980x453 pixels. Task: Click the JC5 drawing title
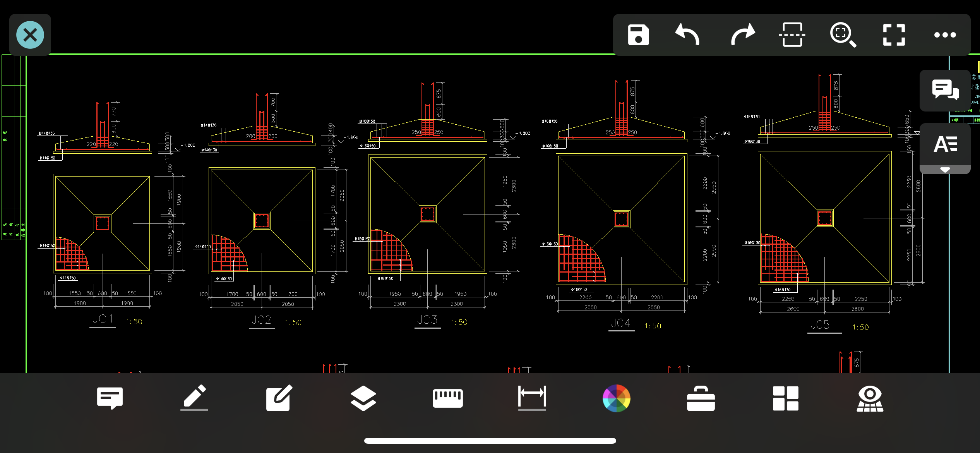pyautogui.click(x=820, y=324)
